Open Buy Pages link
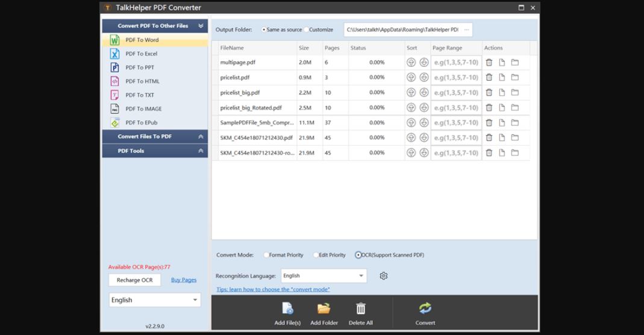Viewport: 644px width, 335px height. [184, 280]
